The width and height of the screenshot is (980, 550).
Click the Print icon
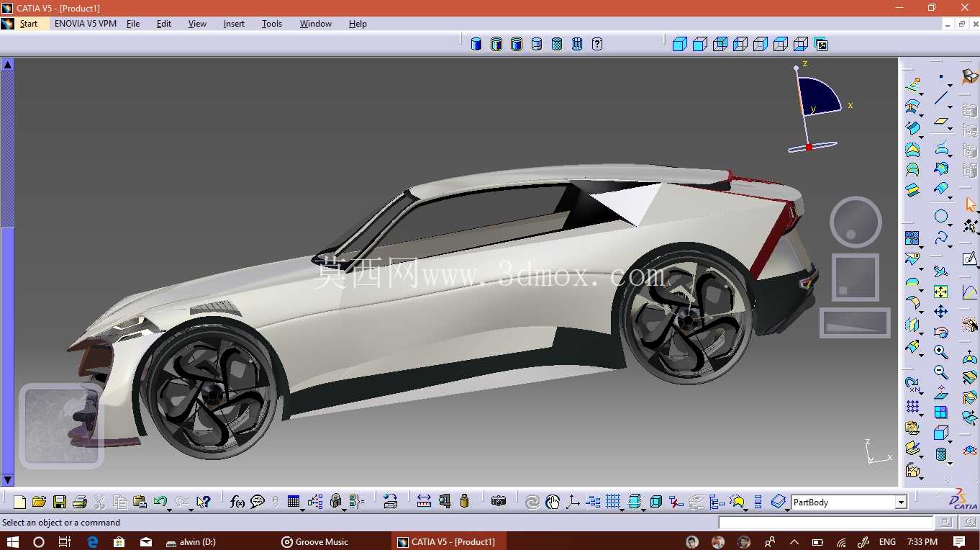click(x=80, y=502)
